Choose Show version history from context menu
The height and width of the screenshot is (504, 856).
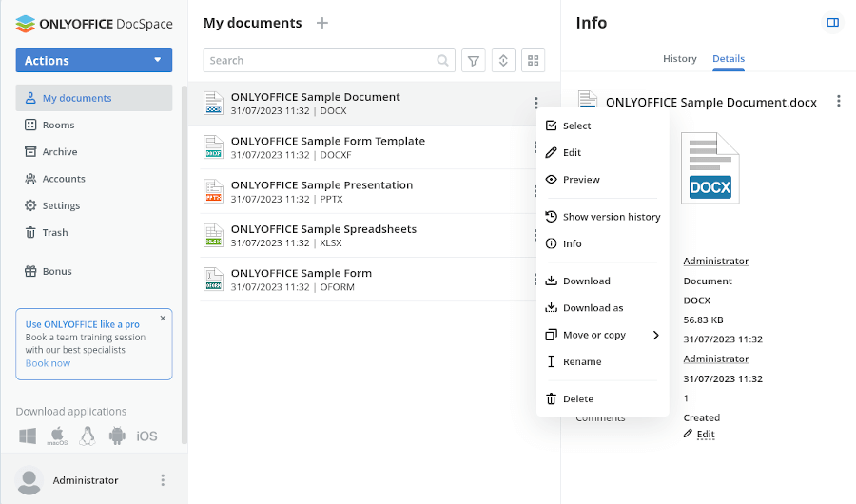point(611,217)
